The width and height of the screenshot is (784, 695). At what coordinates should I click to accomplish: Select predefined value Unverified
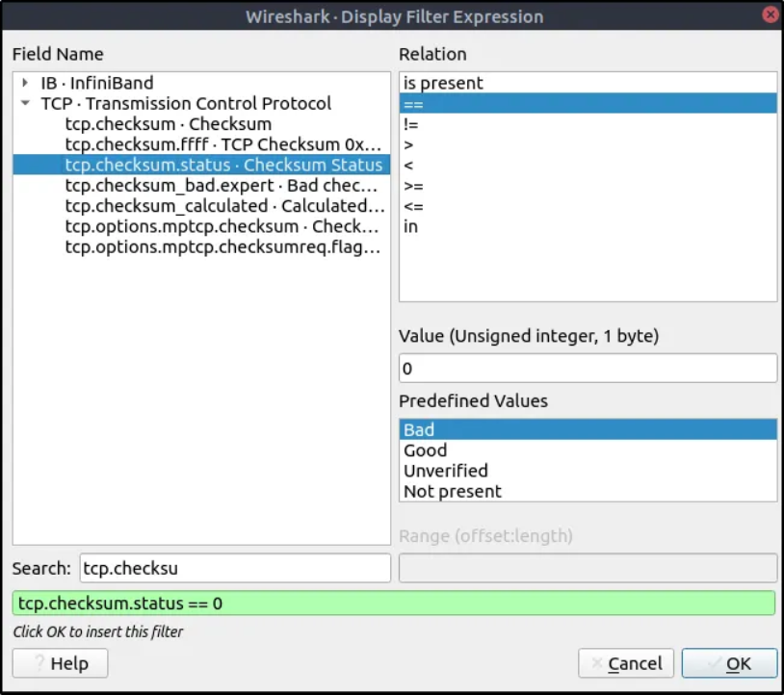[x=588, y=471]
